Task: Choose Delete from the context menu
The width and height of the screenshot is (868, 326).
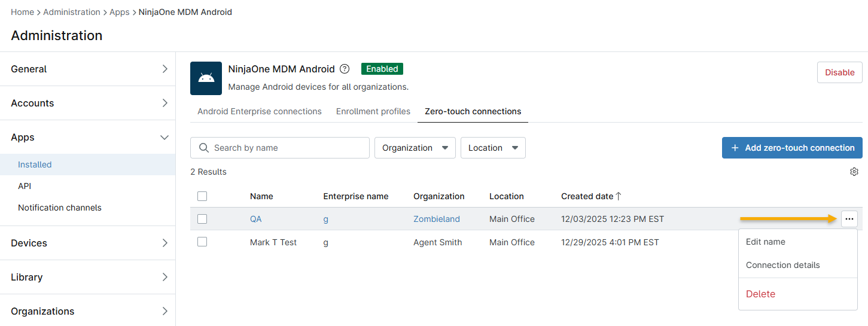Action: click(x=760, y=294)
